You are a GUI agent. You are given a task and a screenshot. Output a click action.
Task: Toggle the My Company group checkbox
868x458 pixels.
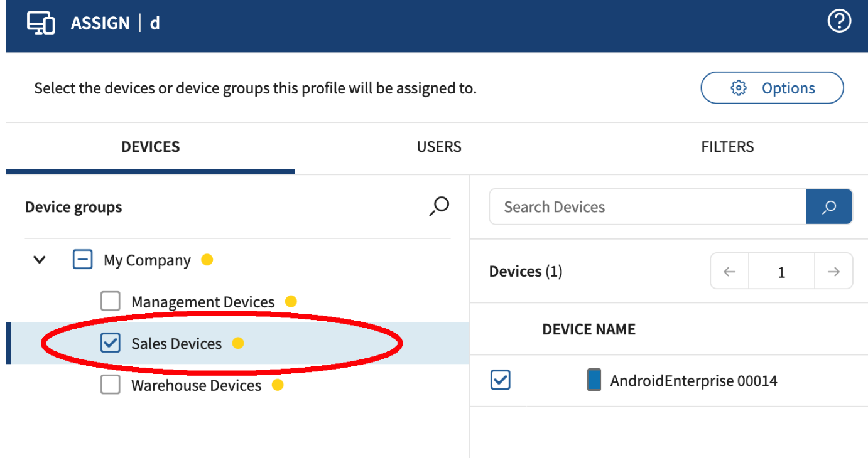pos(83,260)
